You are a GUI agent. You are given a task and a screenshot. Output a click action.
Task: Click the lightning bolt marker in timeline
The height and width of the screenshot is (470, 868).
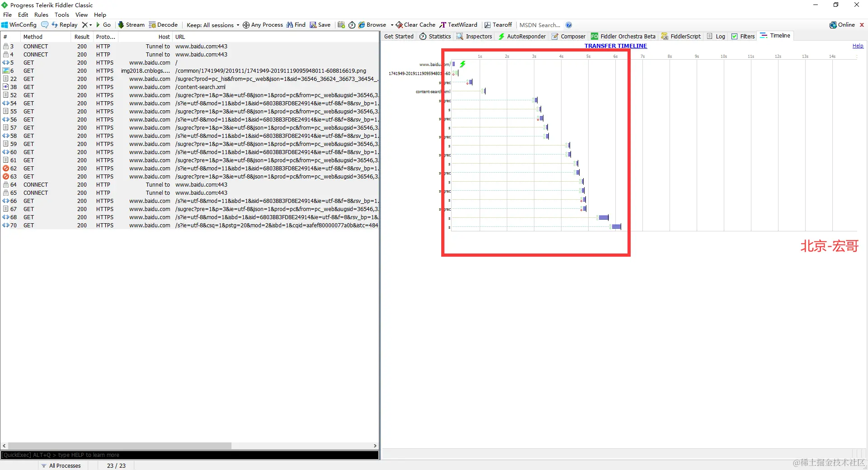click(x=462, y=64)
